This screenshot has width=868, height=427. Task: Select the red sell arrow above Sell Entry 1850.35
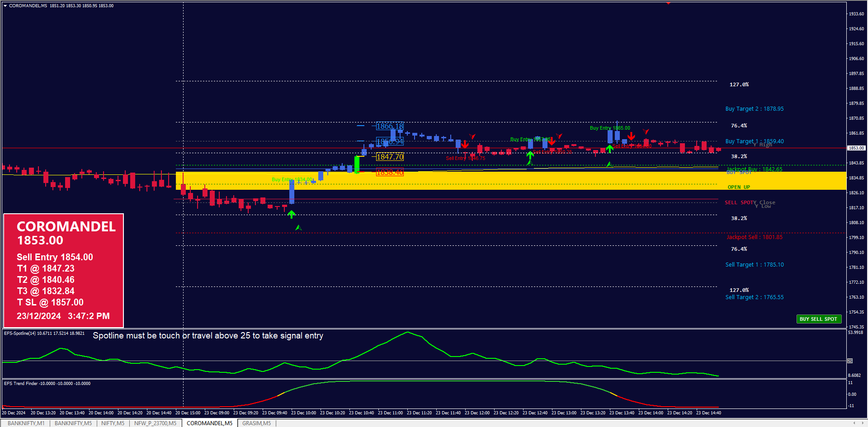[x=552, y=141]
